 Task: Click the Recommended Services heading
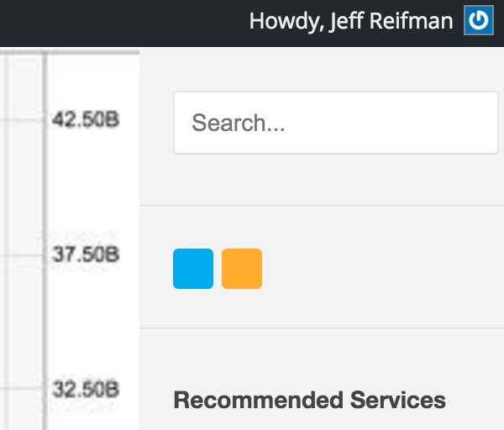tap(309, 400)
